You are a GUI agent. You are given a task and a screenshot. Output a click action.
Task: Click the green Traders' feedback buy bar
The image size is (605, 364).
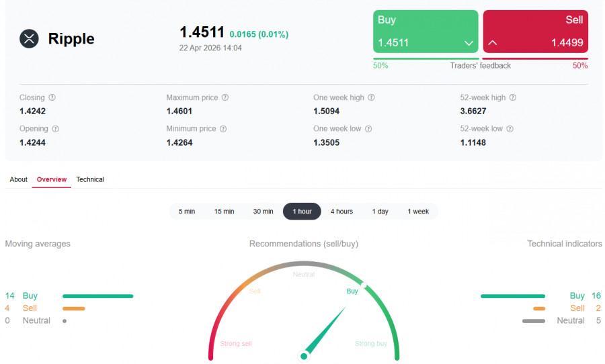pyautogui.click(x=426, y=58)
